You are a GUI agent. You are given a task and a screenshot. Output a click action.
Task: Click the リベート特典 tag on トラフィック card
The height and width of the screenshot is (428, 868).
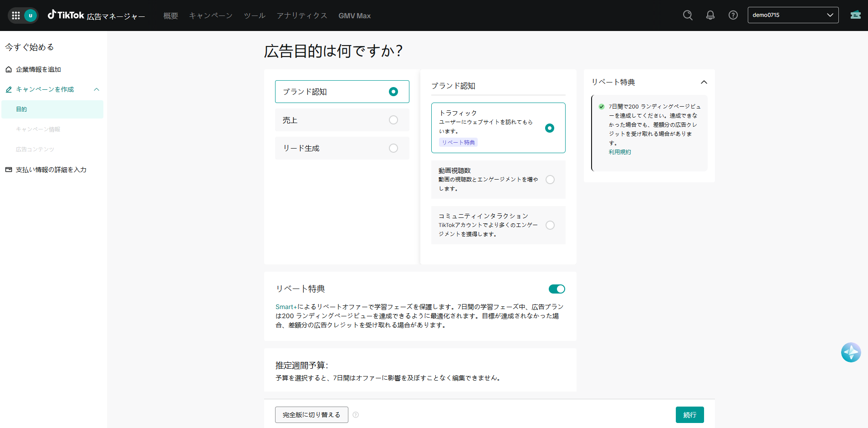458,143
